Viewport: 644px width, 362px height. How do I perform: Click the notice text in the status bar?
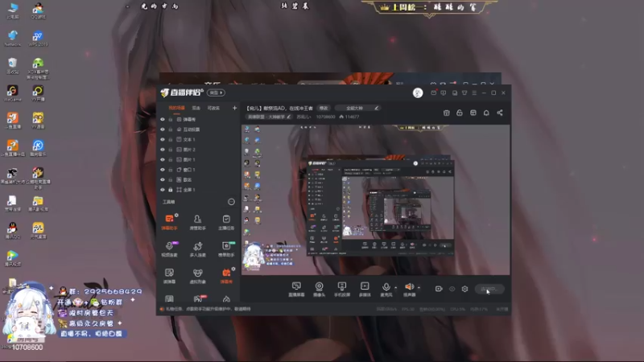208,309
